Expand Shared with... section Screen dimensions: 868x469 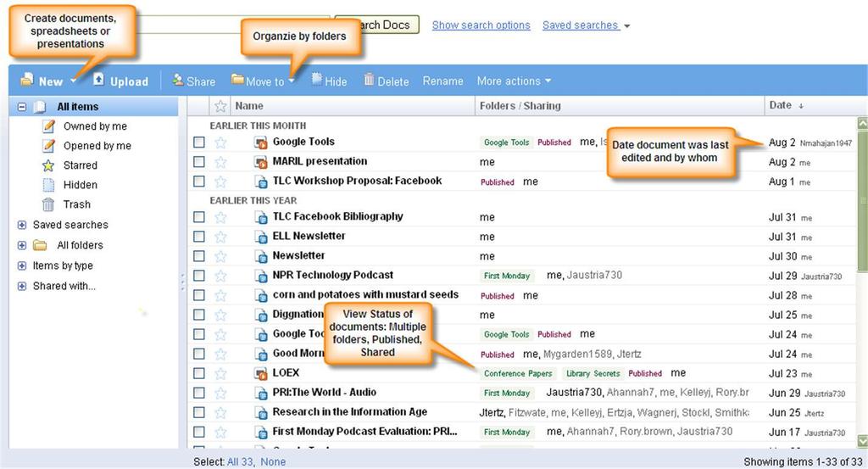[x=21, y=287]
